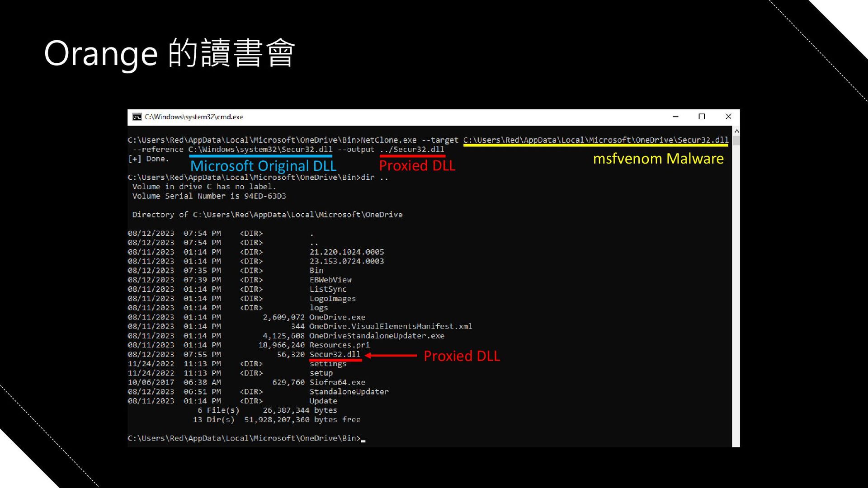The image size is (868, 488).
Task: Click the 23.153.0724.0003 directory entry
Action: point(347,261)
